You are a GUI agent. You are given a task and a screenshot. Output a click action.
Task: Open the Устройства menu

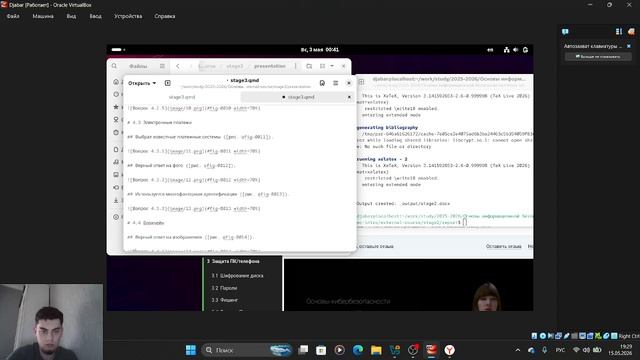coord(128,16)
